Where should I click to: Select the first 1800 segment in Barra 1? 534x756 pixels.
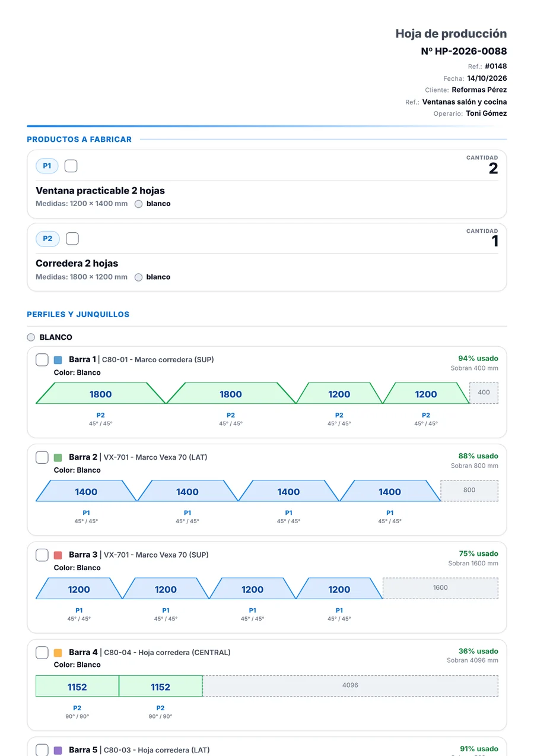101,393
